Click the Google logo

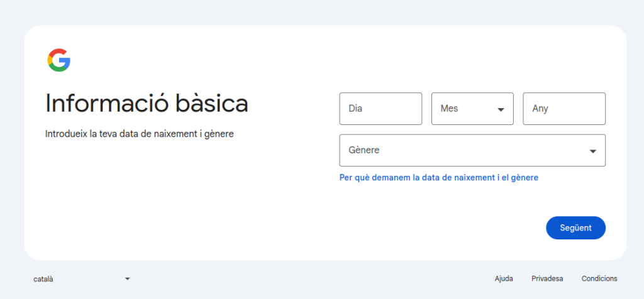tap(58, 60)
